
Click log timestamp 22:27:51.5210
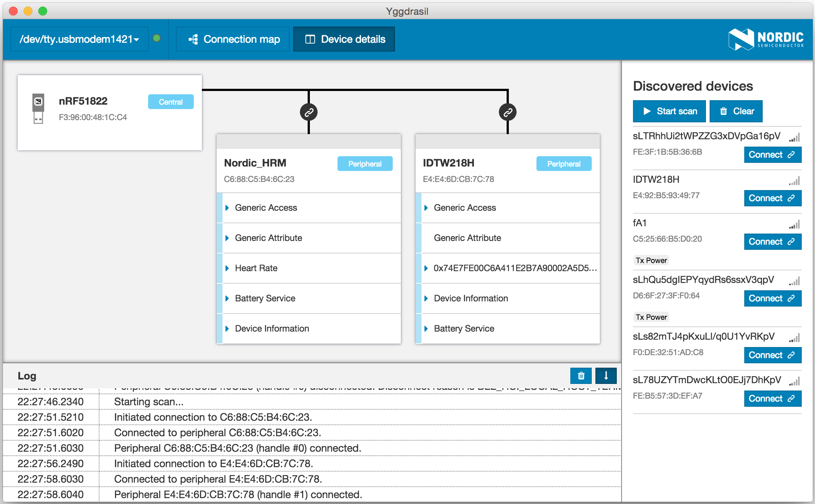click(50, 417)
